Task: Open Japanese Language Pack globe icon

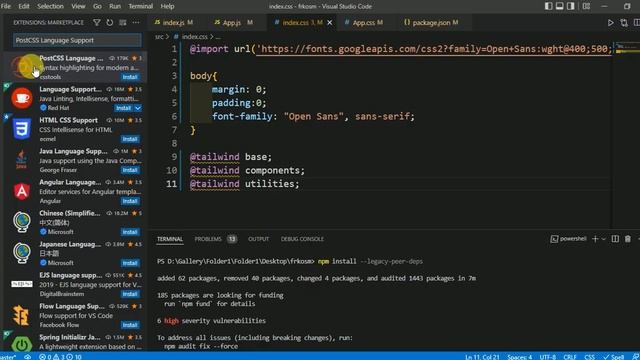Action: click(x=22, y=253)
